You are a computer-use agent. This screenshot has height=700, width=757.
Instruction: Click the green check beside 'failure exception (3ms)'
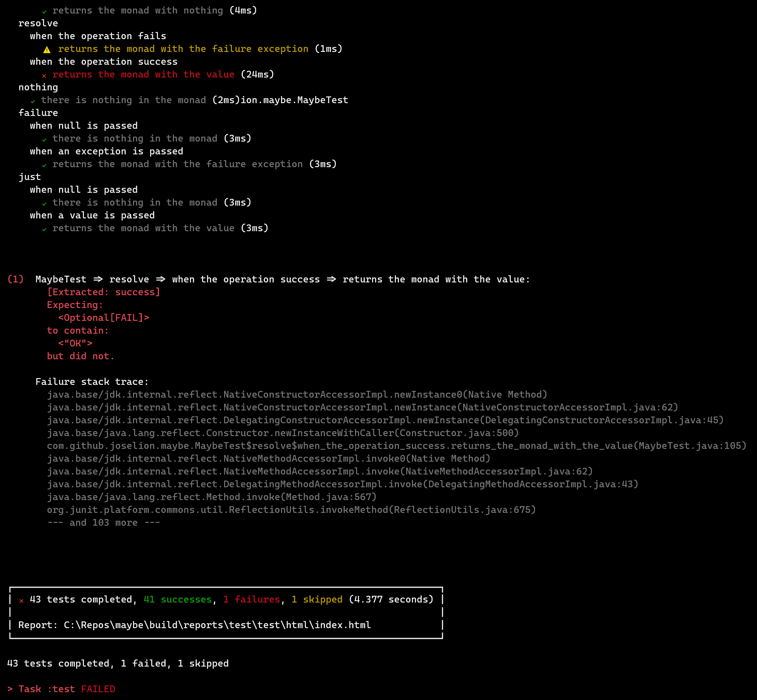coord(44,165)
